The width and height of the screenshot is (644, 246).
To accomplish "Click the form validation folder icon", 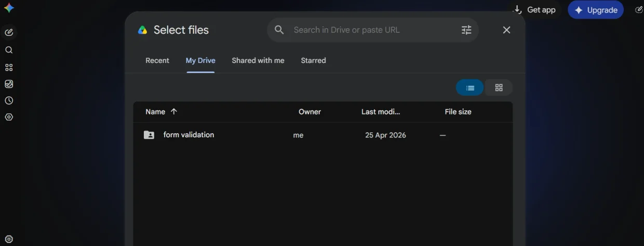I will click(149, 135).
